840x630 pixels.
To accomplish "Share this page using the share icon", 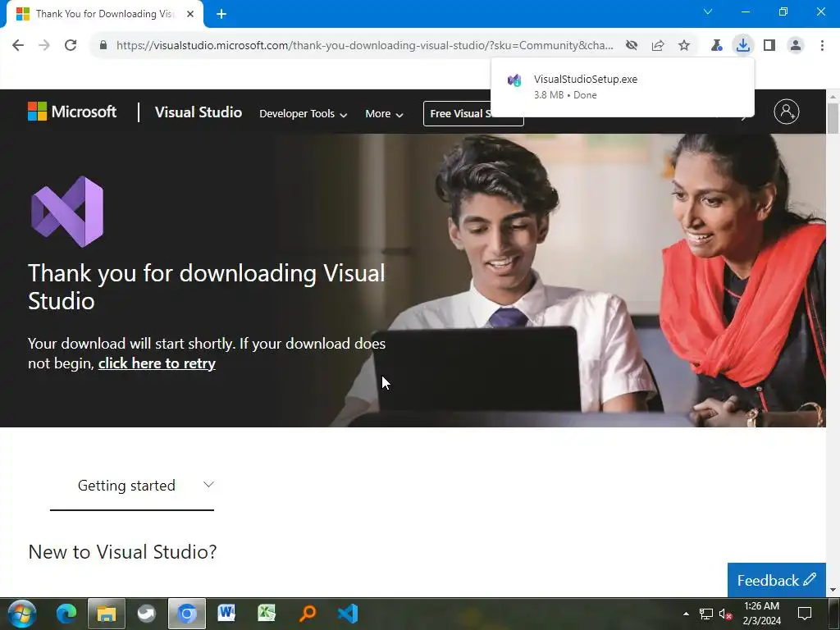I will pos(658,45).
